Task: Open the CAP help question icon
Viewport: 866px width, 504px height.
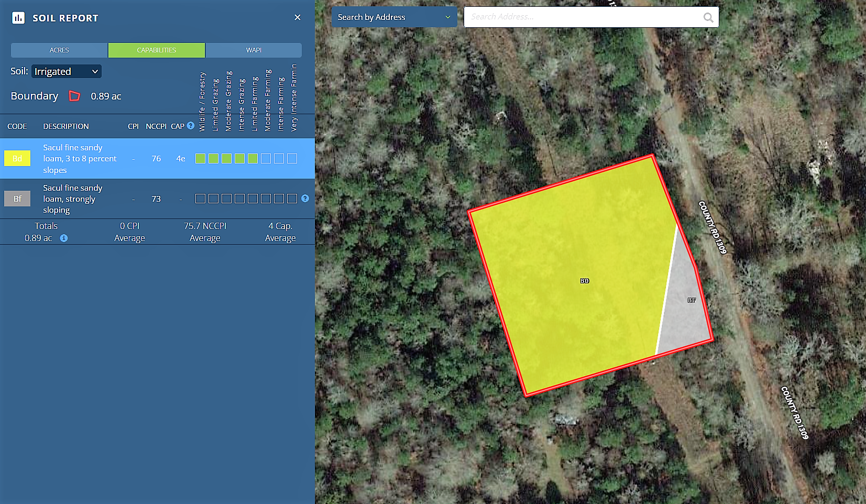Action: pyautogui.click(x=191, y=126)
